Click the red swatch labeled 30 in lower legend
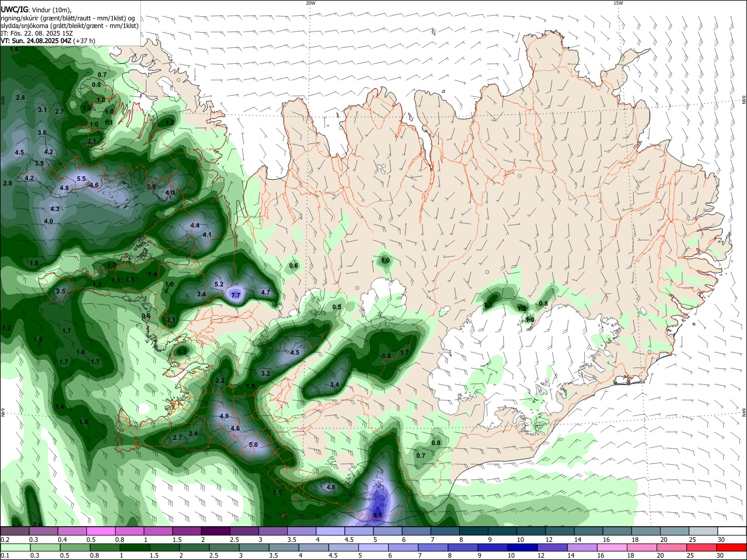Viewport: 747px width, 560px height. (x=731, y=547)
